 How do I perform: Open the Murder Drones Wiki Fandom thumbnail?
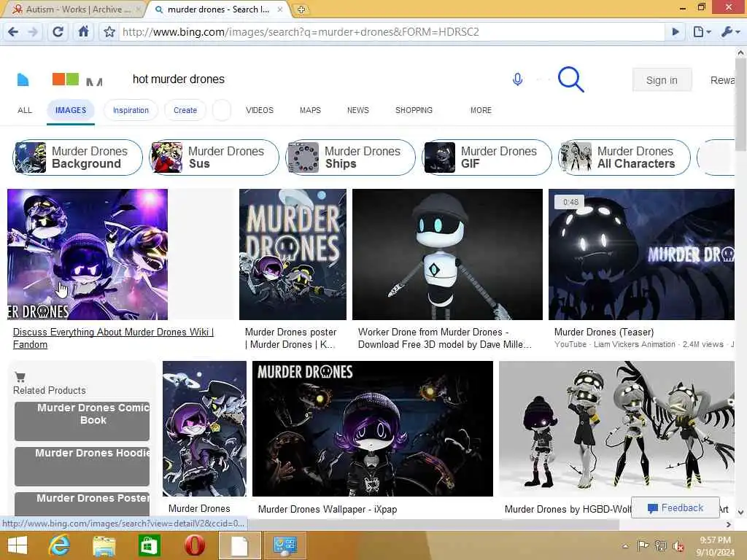click(88, 254)
